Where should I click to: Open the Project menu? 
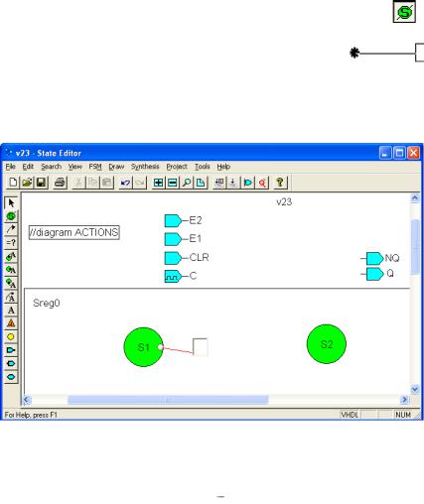coord(177,167)
